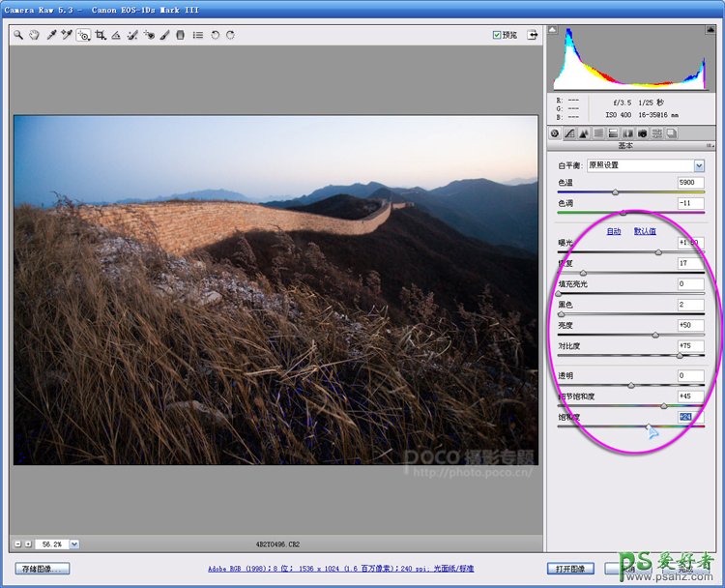725x588 pixels.
Task: Select the Crop tool
Action: pyautogui.click(x=100, y=35)
